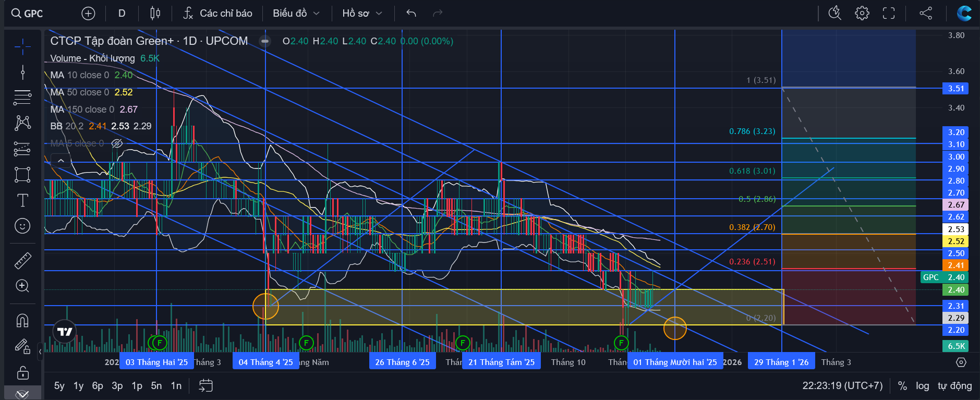
Task: Select the forecasting and measurement tool
Action: [x=22, y=149]
